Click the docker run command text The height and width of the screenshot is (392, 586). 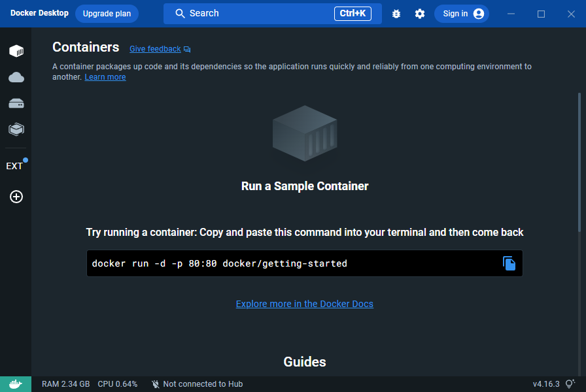[219, 263]
